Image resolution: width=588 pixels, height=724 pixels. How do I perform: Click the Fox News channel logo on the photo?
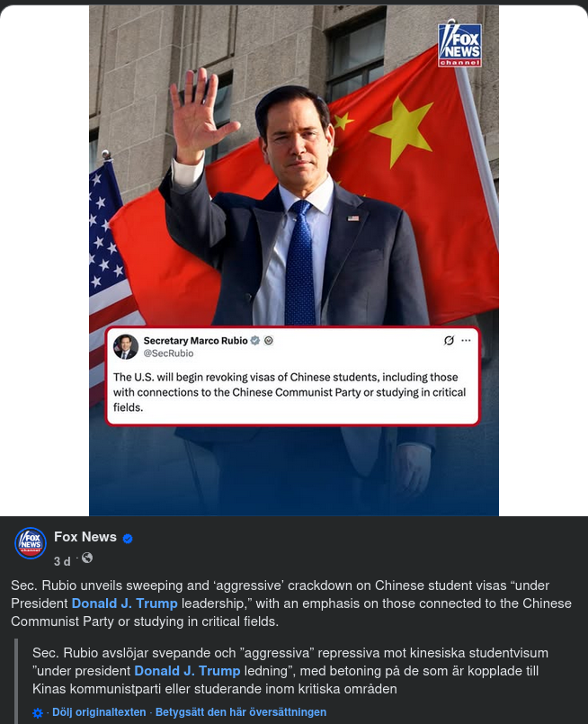[x=459, y=45]
